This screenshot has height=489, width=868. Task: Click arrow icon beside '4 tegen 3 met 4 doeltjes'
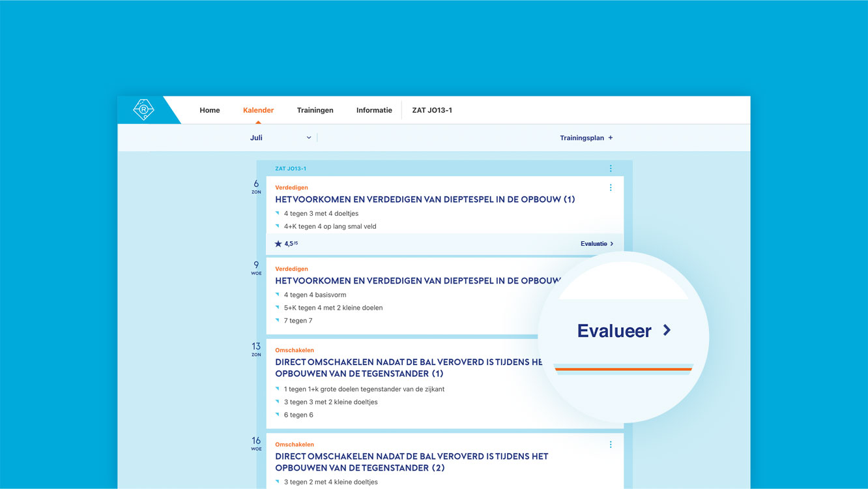278,214
